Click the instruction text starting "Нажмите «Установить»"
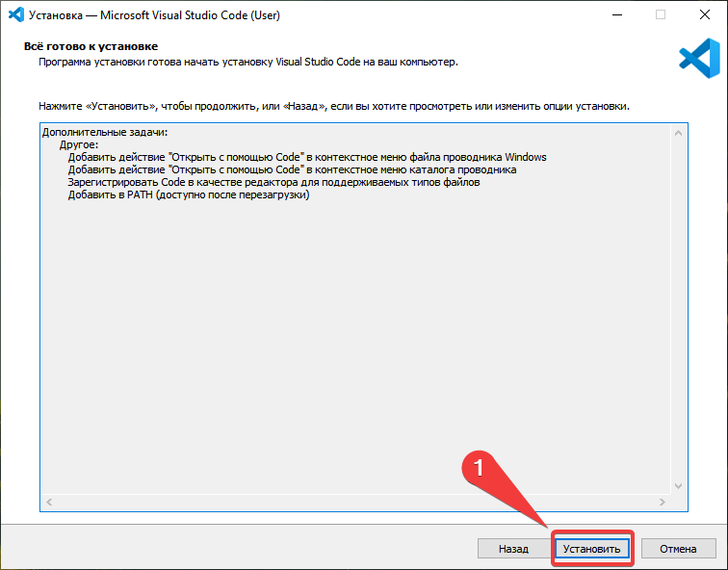 coord(334,106)
